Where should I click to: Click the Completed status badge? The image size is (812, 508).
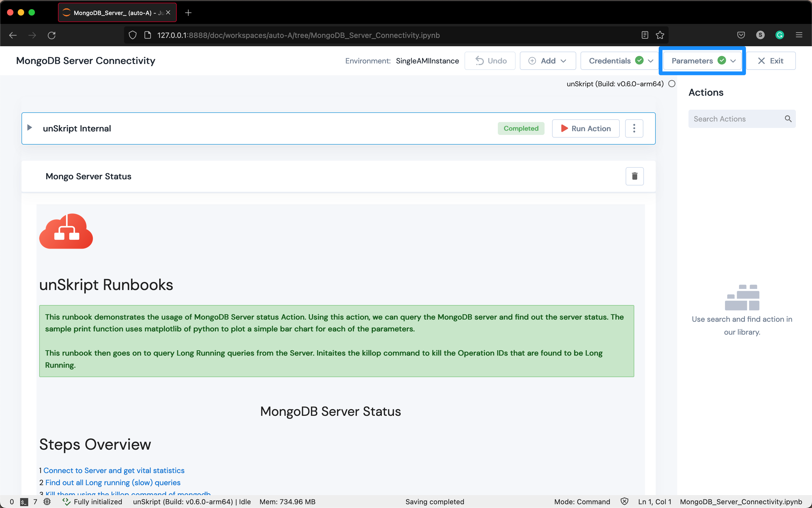pos(521,128)
